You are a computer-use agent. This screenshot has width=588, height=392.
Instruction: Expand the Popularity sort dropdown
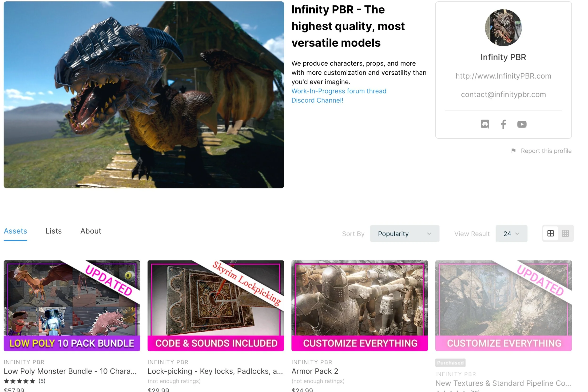pos(404,233)
